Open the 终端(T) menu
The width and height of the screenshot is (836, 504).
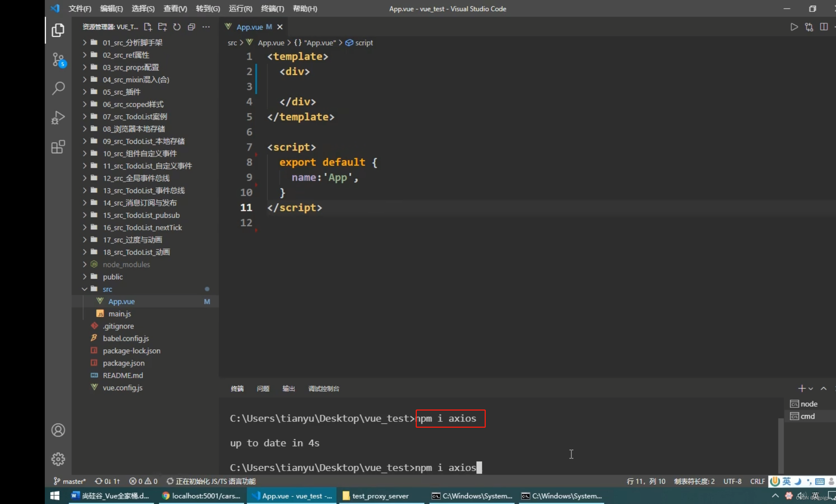(x=272, y=9)
